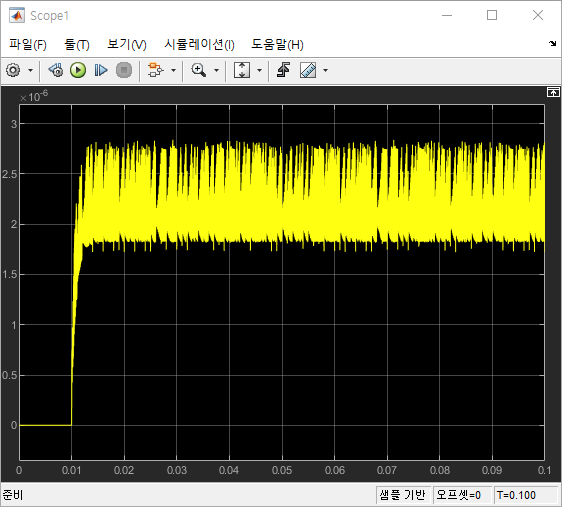Run the simulation with the play button

point(78,70)
